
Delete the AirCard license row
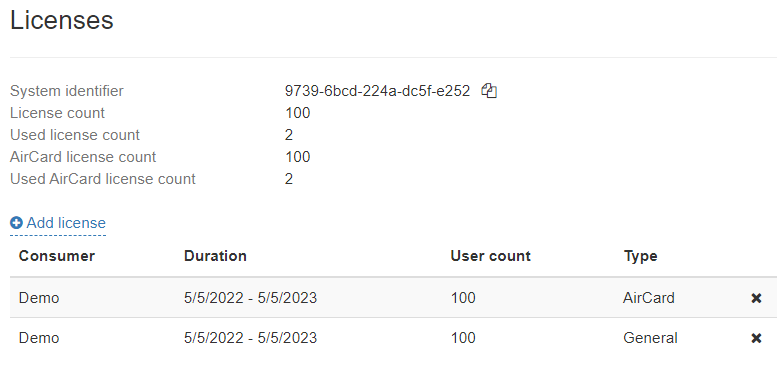pyautogui.click(x=756, y=298)
